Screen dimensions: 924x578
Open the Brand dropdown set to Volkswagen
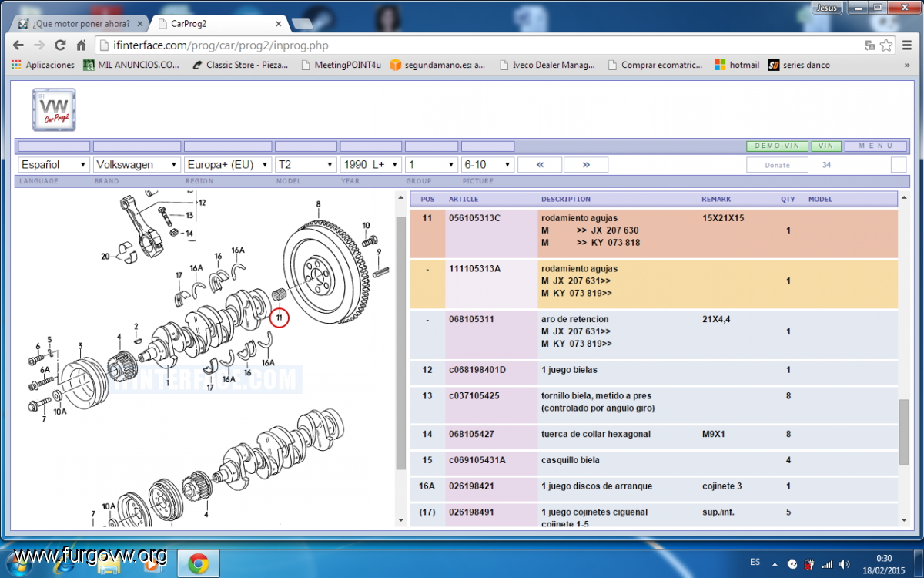click(x=137, y=164)
